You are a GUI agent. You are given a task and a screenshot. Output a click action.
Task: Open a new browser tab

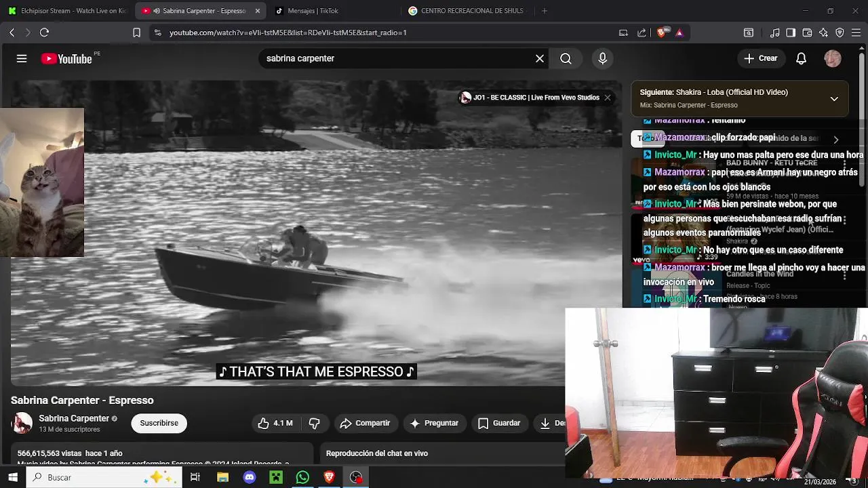[545, 11]
